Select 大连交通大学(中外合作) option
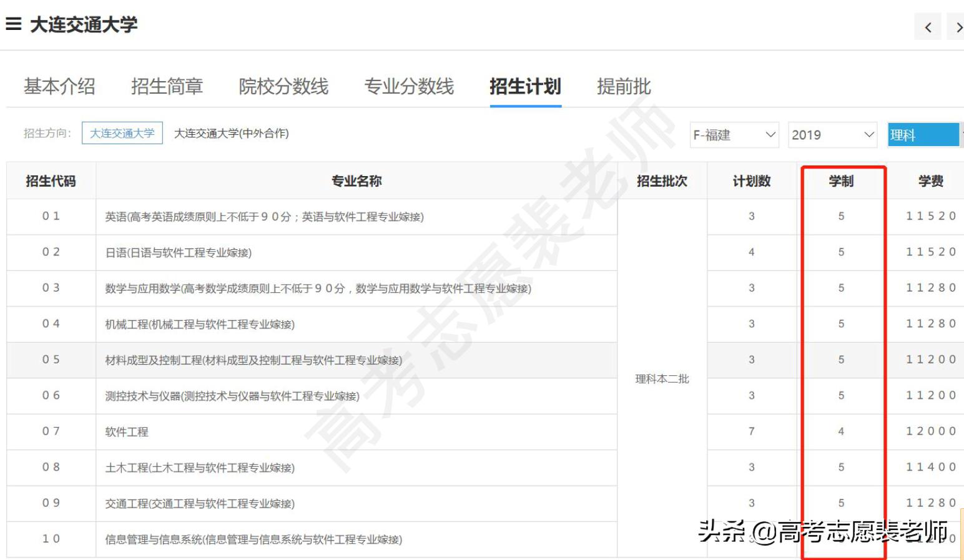Image resolution: width=964 pixels, height=560 pixels. [231, 133]
